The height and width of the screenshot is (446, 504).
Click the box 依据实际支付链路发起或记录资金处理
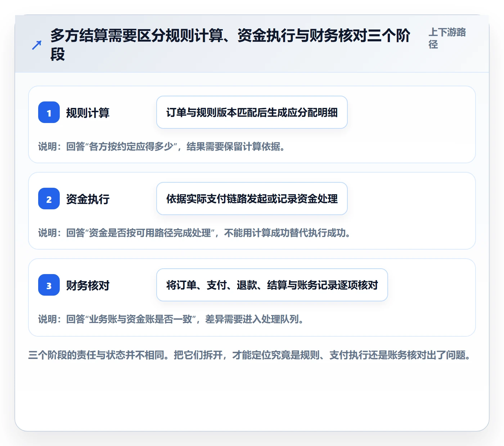(252, 199)
